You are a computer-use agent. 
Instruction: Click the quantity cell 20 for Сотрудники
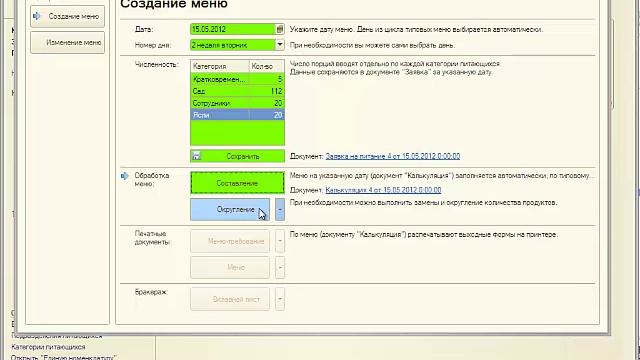pyautogui.click(x=267, y=103)
